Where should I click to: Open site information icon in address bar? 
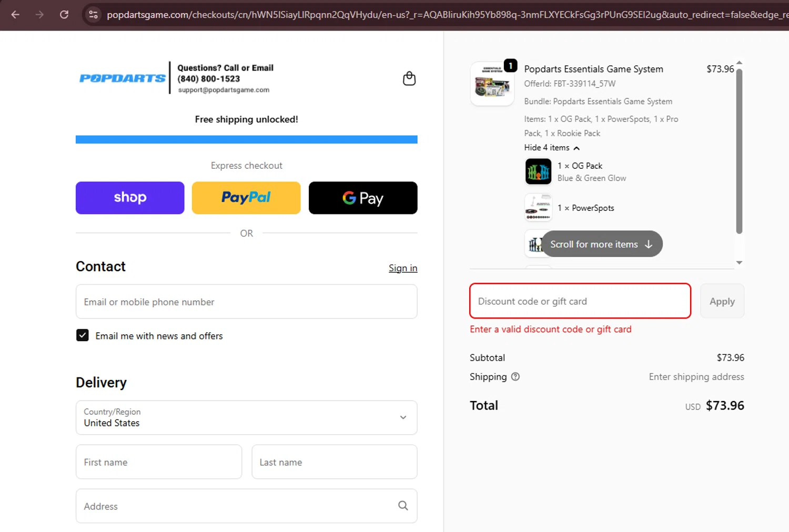[x=94, y=15]
